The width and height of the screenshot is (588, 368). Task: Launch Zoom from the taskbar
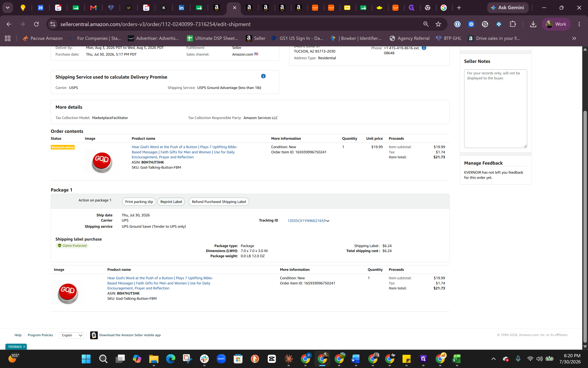[x=221, y=359]
